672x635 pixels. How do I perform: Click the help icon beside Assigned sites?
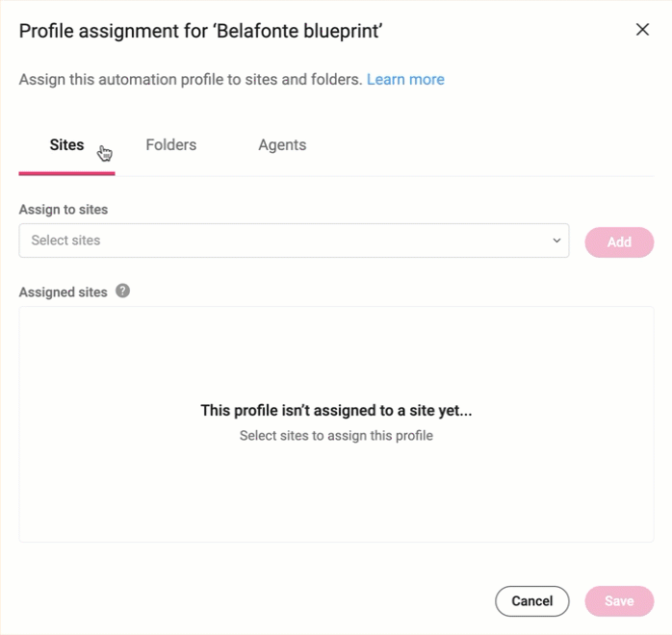pos(122,291)
